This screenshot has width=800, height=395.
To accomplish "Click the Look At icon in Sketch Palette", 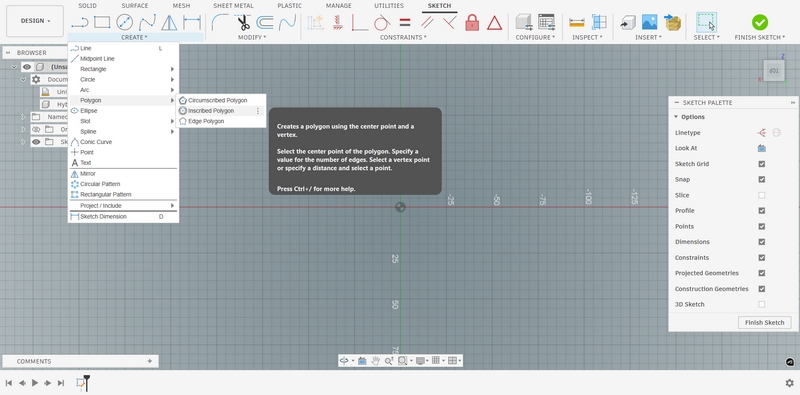I will point(762,148).
